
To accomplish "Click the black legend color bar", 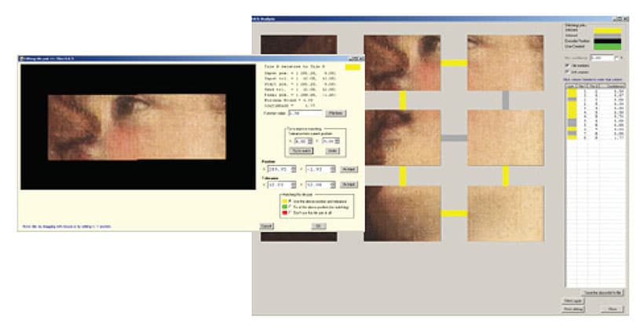I will tap(607, 41).
